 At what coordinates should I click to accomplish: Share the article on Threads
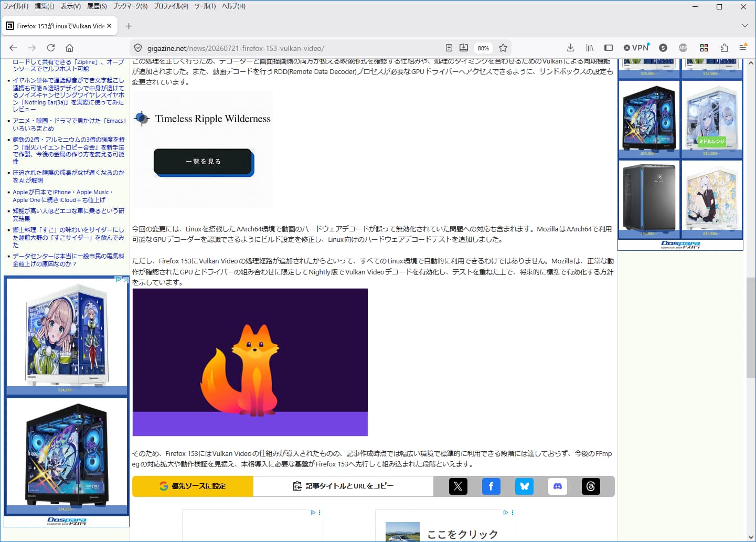591,486
